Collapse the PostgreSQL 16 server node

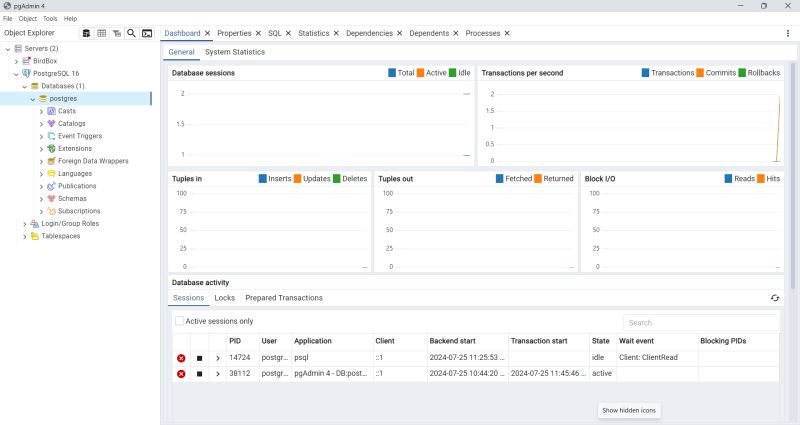pyautogui.click(x=16, y=73)
